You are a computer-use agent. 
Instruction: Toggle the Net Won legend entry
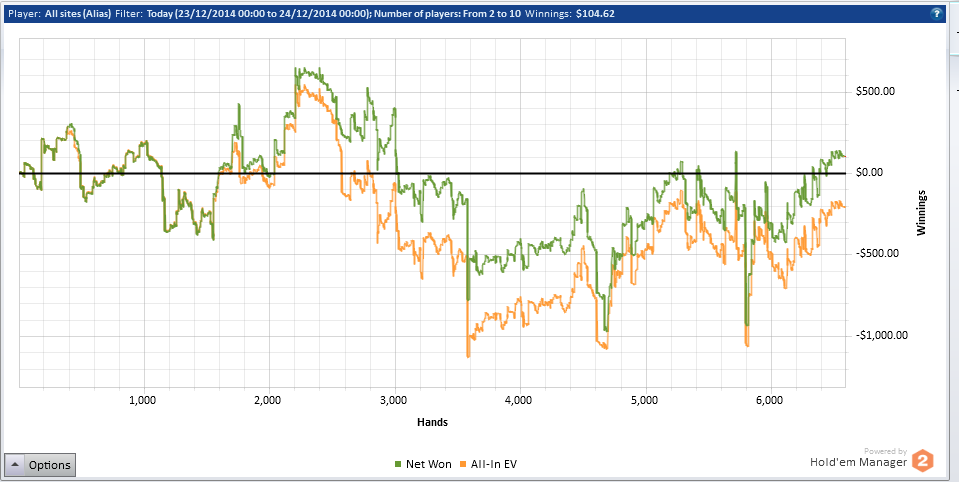pos(423,464)
